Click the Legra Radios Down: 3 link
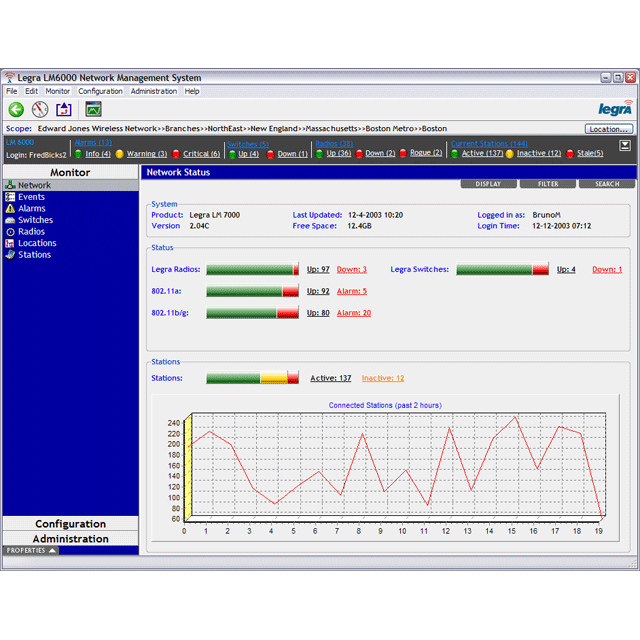Image resolution: width=640 pixels, height=640 pixels. 351,269
